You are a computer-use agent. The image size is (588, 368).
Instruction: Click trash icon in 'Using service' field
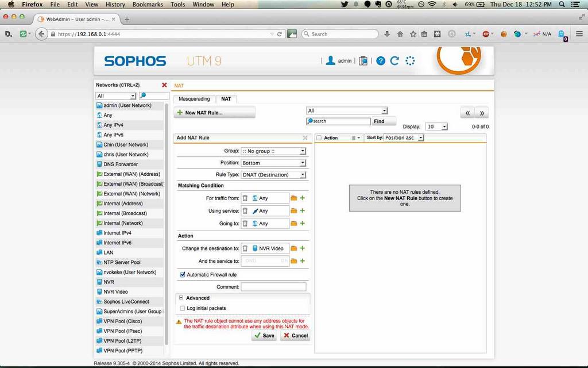tap(245, 210)
